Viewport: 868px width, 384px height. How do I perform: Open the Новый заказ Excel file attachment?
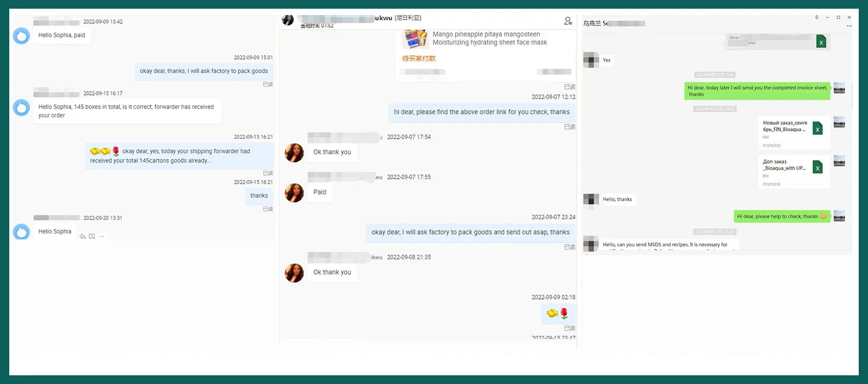(794, 133)
